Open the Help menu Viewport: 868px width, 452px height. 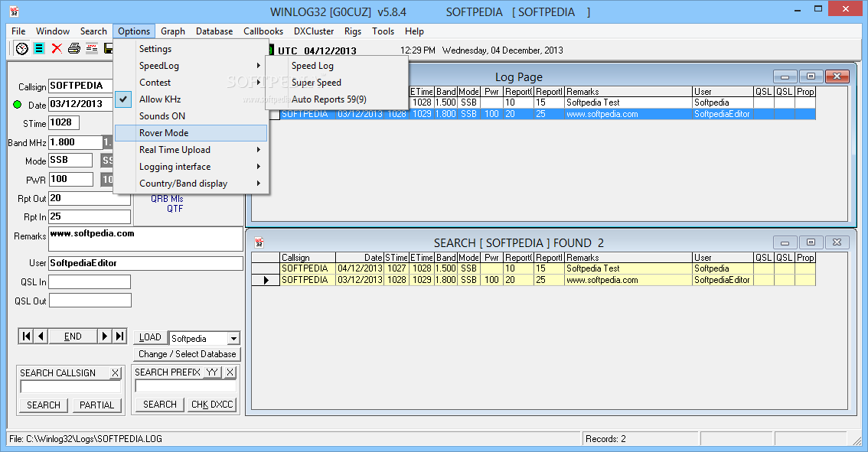pos(414,31)
